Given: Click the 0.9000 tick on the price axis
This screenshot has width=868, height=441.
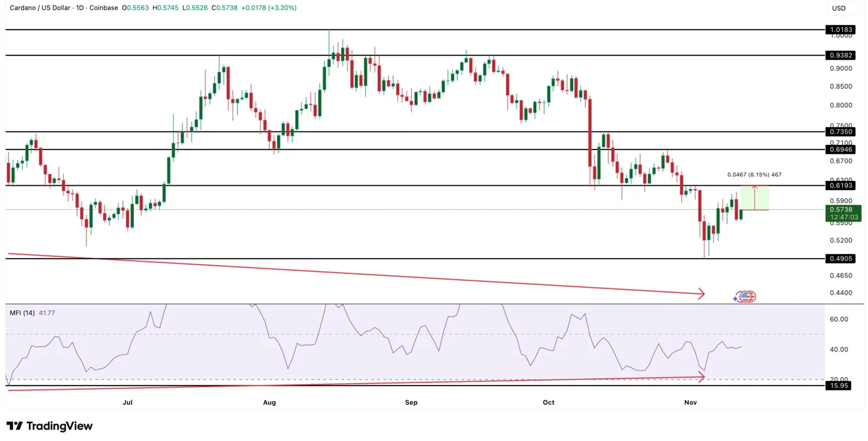Looking at the screenshot, I should (841, 68).
